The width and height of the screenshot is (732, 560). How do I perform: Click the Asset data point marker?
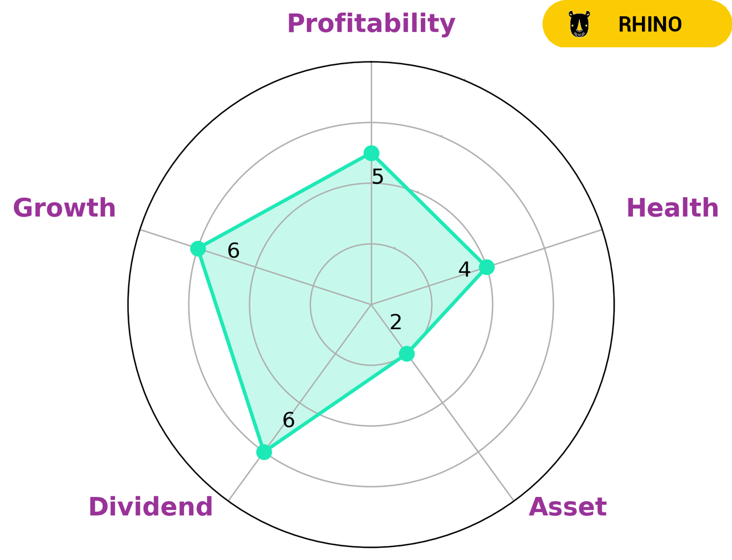[x=407, y=354]
